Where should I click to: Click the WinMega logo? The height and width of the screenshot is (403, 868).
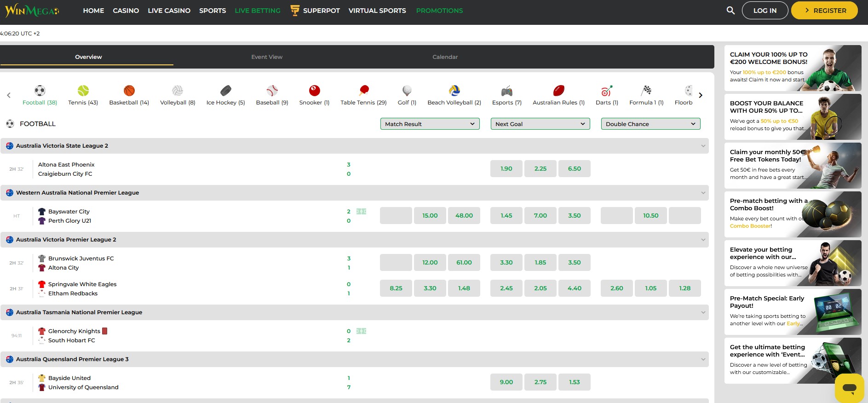pos(32,10)
